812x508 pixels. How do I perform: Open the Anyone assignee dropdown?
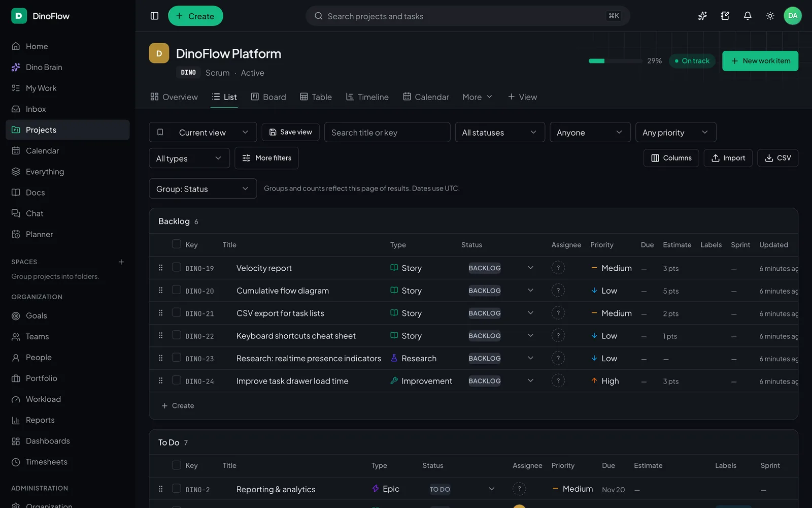(590, 132)
